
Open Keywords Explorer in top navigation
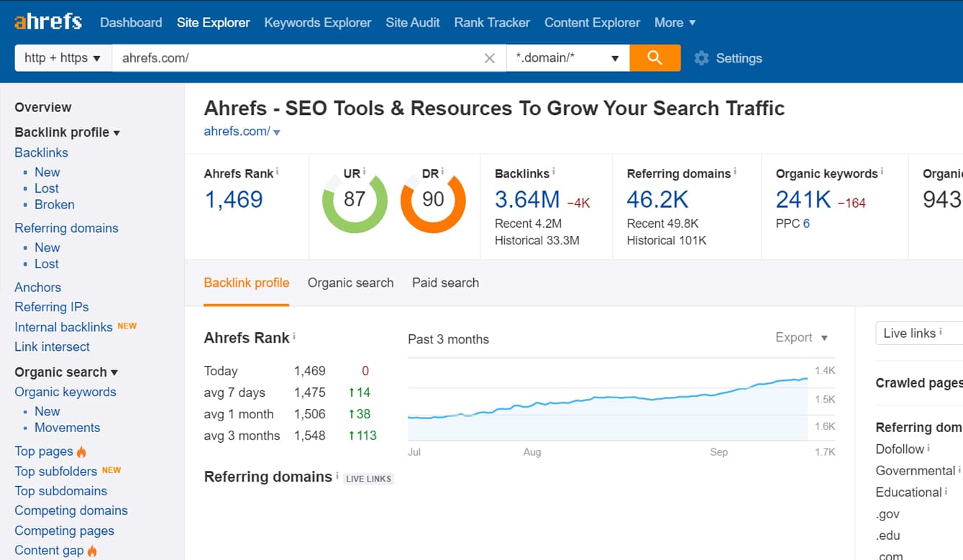[x=318, y=22]
